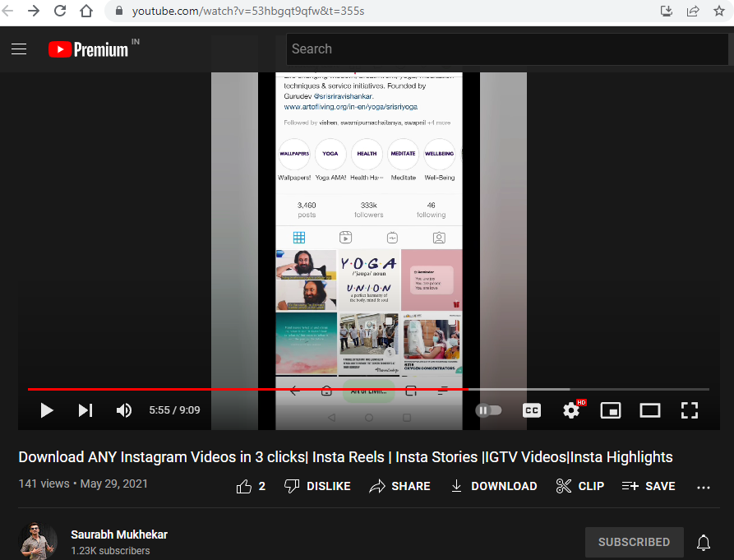The width and height of the screenshot is (734, 560).
Task: Share this page from the address bar
Action: pyautogui.click(x=693, y=11)
